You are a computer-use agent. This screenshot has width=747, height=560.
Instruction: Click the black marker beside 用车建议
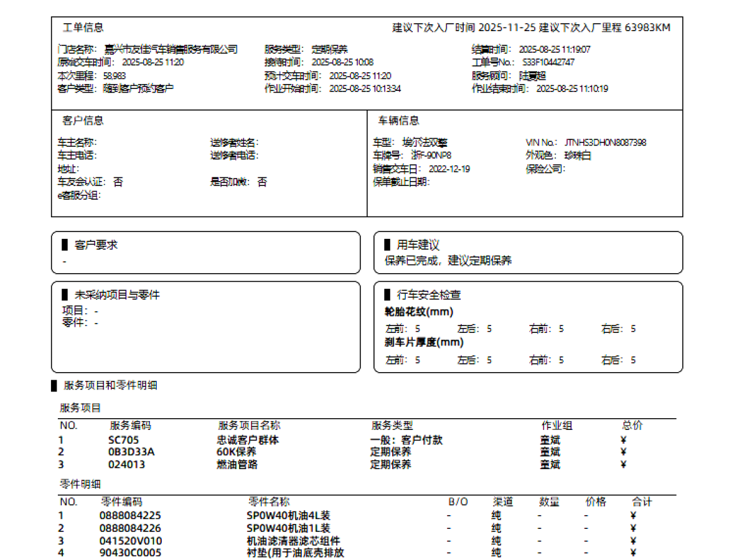click(x=387, y=245)
